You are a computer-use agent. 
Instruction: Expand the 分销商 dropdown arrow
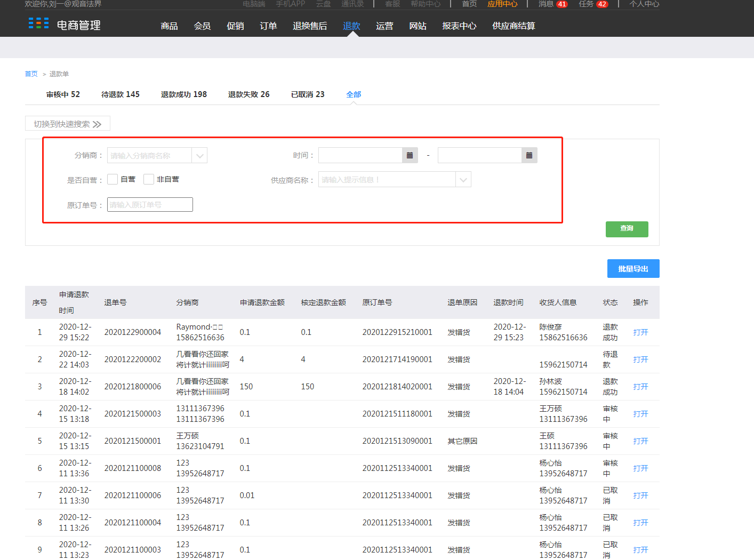pos(199,156)
